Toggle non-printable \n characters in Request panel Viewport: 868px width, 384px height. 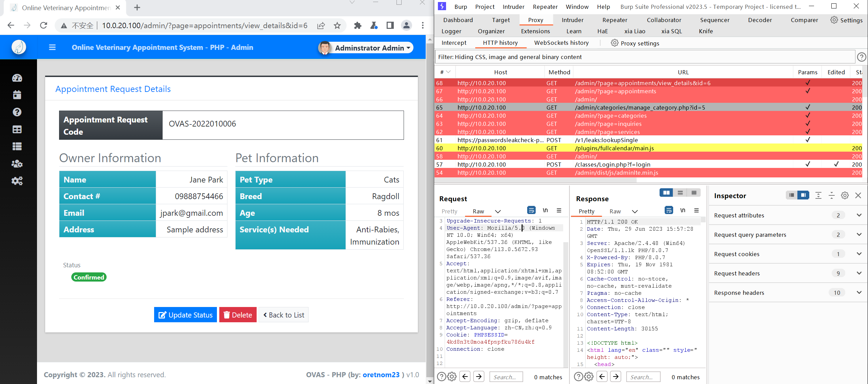click(x=545, y=210)
